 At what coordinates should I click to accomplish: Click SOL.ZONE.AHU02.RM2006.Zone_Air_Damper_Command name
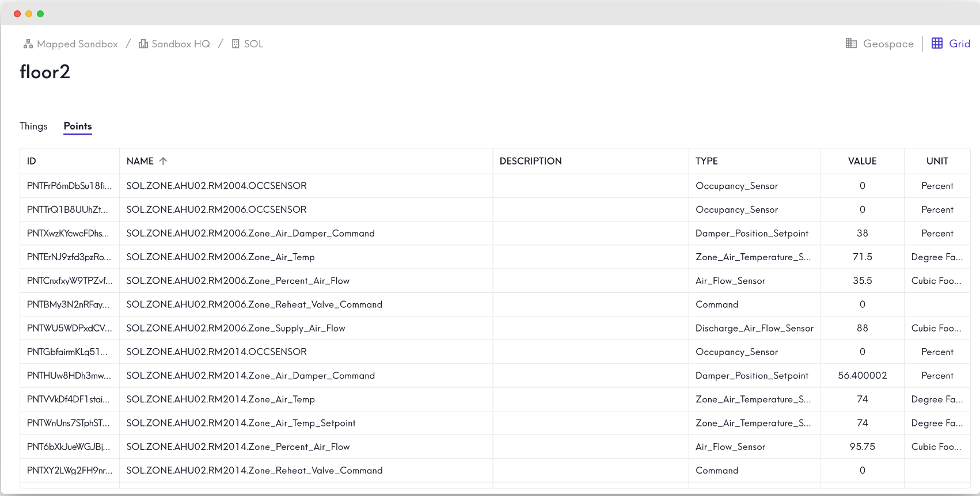coord(250,233)
